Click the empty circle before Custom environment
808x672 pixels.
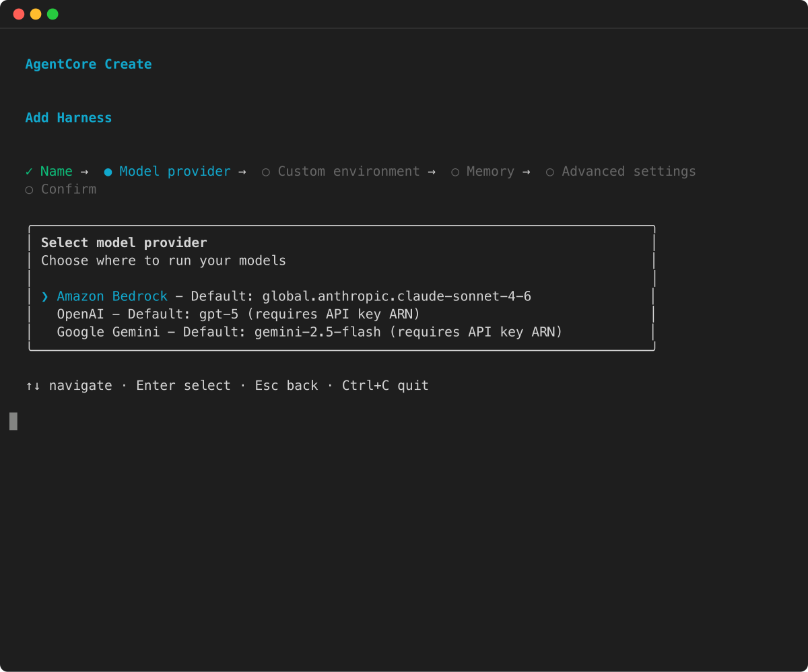(x=266, y=172)
